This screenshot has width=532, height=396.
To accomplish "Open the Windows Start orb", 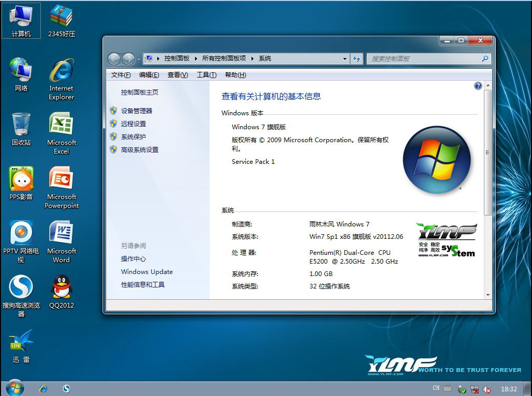I will click(14, 388).
